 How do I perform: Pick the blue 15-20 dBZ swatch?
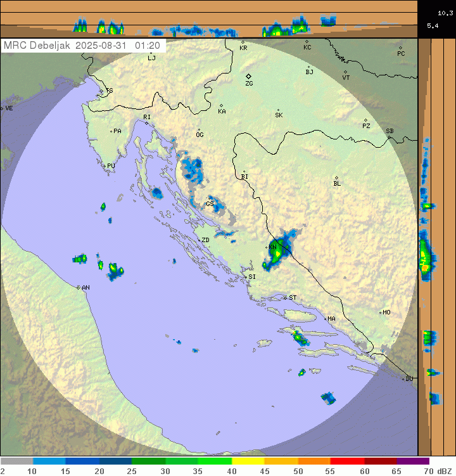[82, 461]
